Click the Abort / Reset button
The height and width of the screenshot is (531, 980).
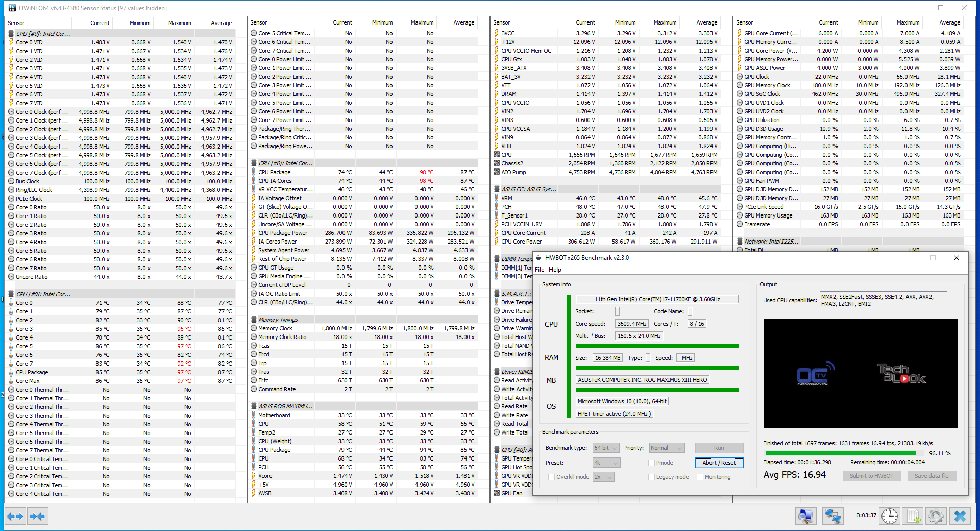tap(719, 463)
